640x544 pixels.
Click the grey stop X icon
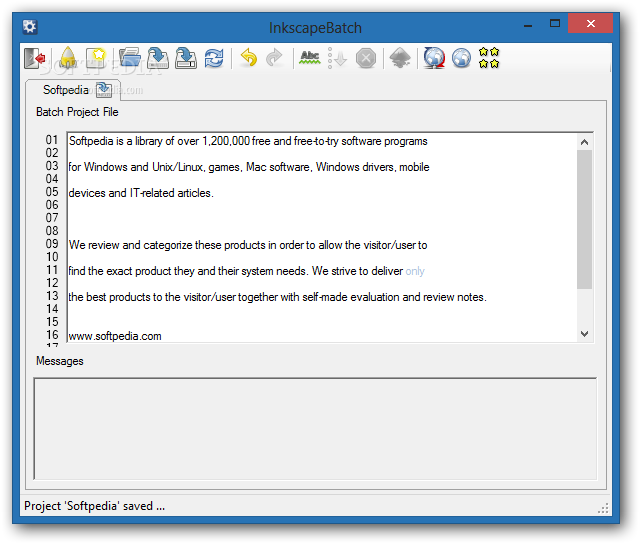coord(366,58)
